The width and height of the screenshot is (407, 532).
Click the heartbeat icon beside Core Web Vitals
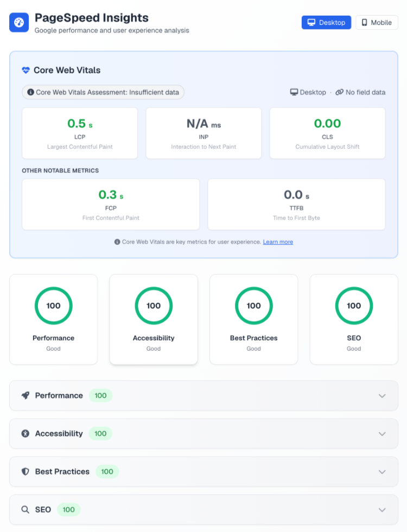coord(26,70)
